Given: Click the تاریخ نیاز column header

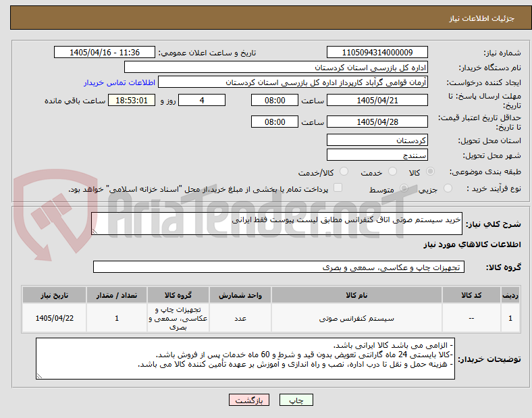Looking at the screenshot, I should (x=54, y=295).
